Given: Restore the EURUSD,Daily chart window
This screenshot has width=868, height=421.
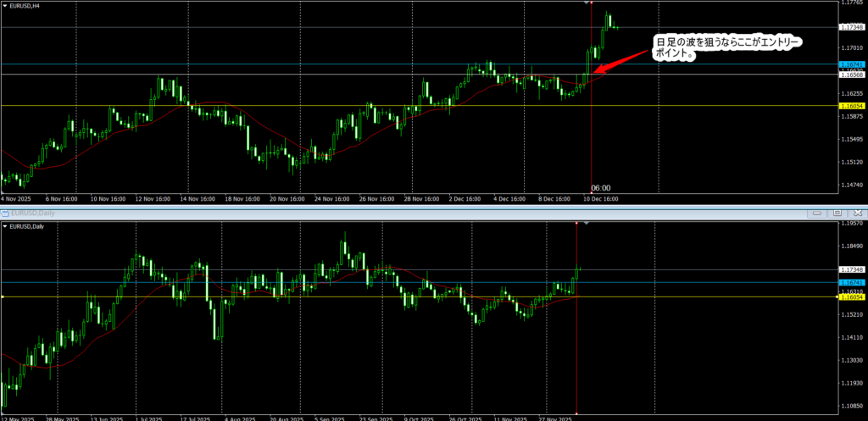Looking at the screenshot, I should 836,213.
